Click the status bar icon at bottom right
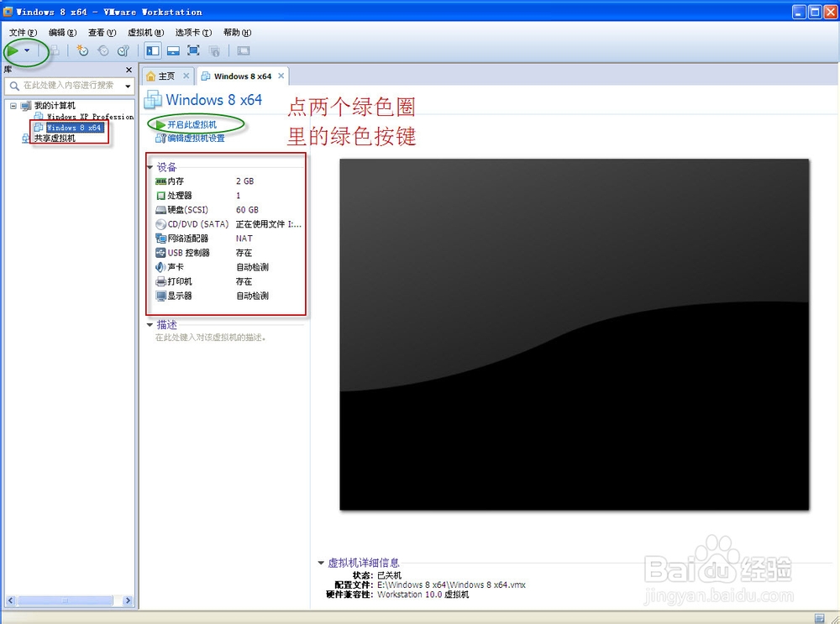 [819, 618]
